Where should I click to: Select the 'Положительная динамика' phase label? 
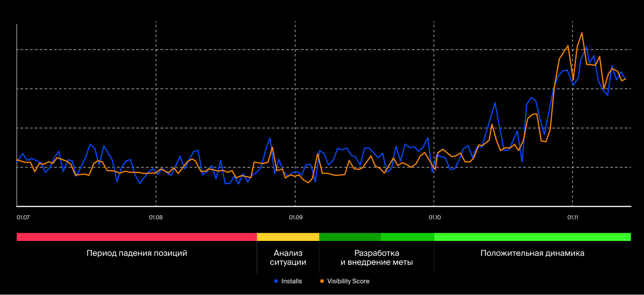(532, 253)
